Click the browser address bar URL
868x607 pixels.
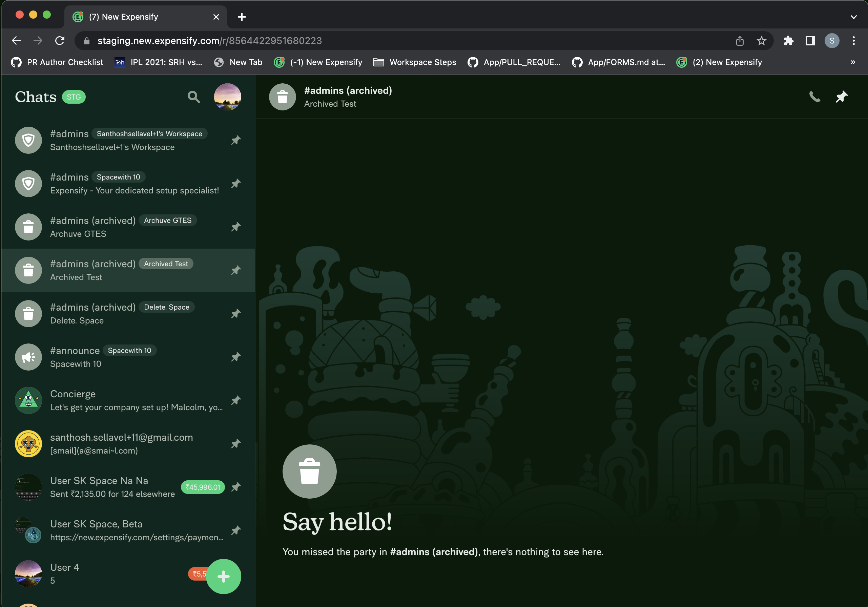tap(209, 41)
